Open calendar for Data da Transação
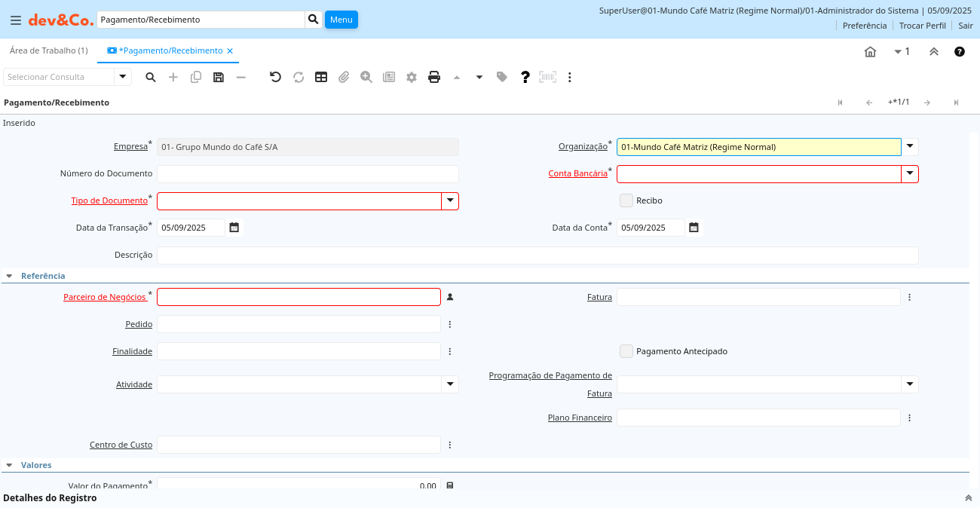Screen dimensions: 980x508 pos(234,228)
